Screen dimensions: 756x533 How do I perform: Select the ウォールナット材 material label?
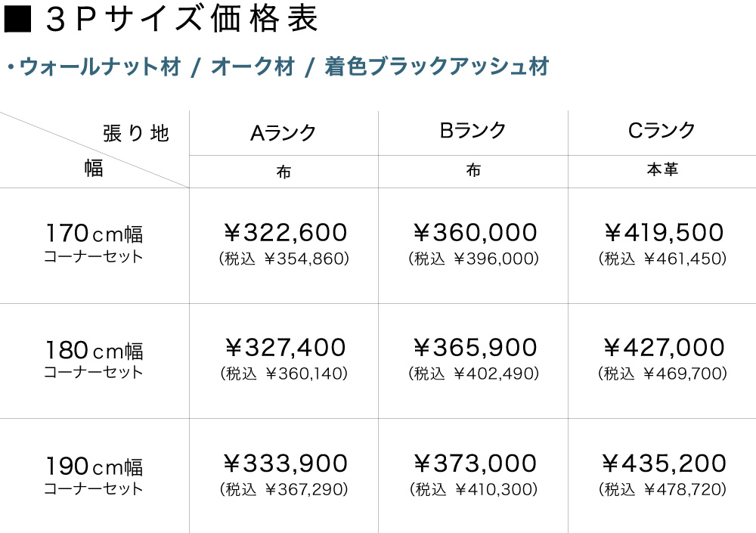pyautogui.click(x=100, y=67)
